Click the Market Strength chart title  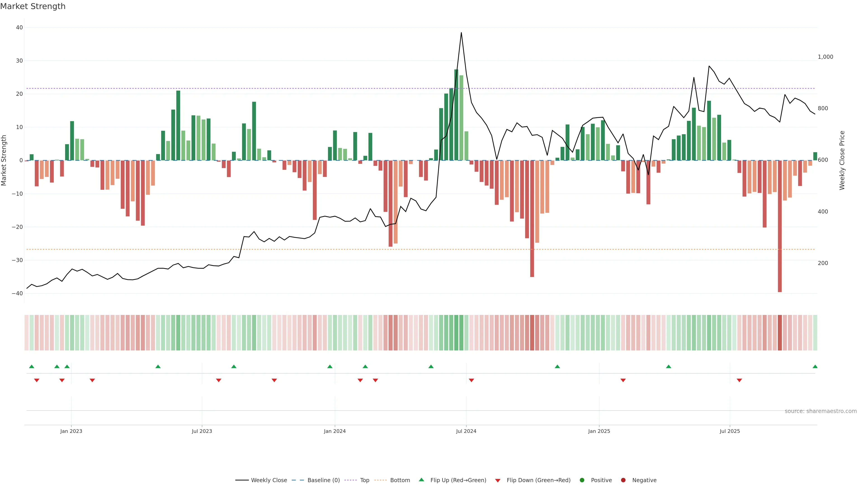pos(33,6)
